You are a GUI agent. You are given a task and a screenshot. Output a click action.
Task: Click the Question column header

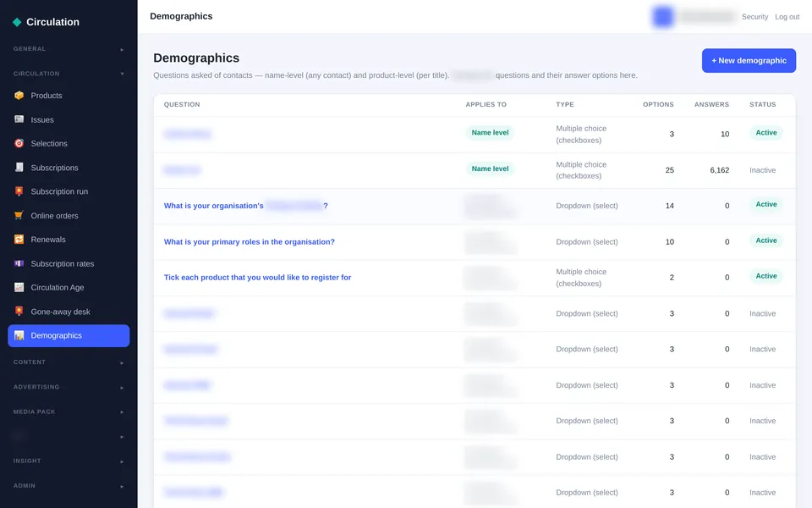tap(182, 104)
